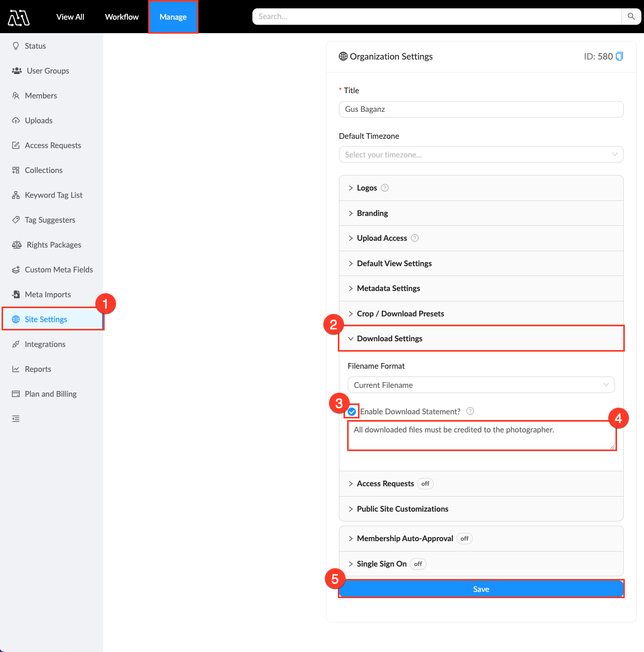Switch to the Workflow tab

coord(122,17)
